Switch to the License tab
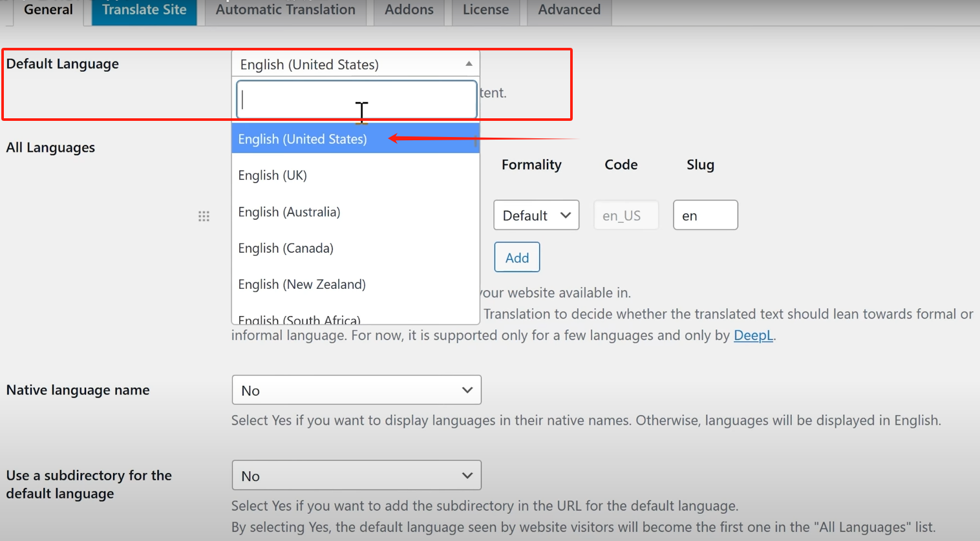The width and height of the screenshot is (980, 541). 485,10
